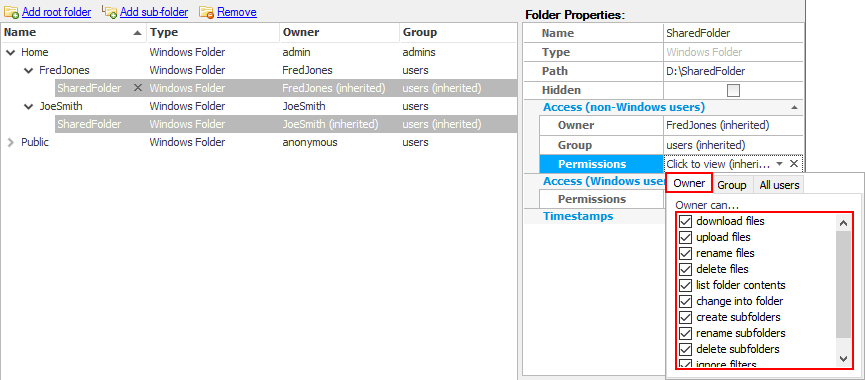The height and width of the screenshot is (380, 865).
Task: Toggle the Hidden checkbox
Action: pyautogui.click(x=733, y=90)
